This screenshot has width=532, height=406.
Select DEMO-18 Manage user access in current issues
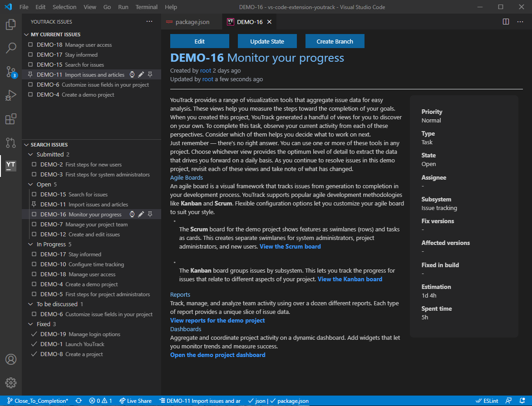91,45
